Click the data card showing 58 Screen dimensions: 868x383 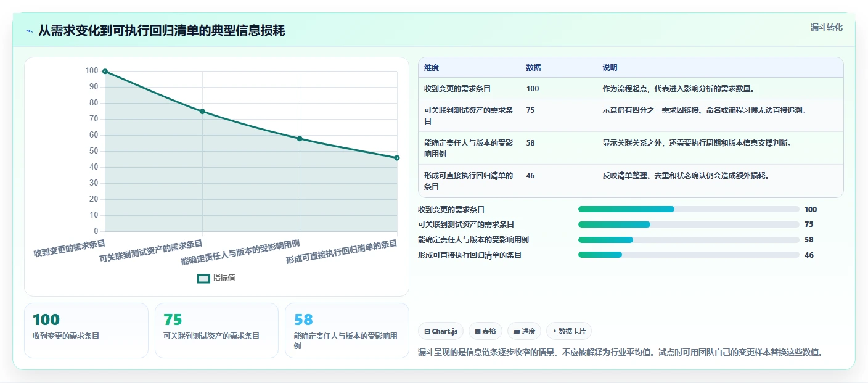click(x=347, y=331)
